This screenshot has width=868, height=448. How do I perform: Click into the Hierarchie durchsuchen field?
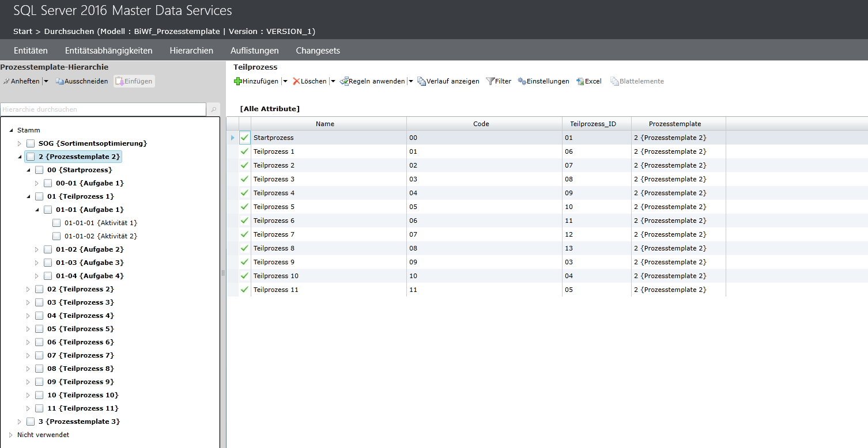pyautogui.click(x=103, y=109)
